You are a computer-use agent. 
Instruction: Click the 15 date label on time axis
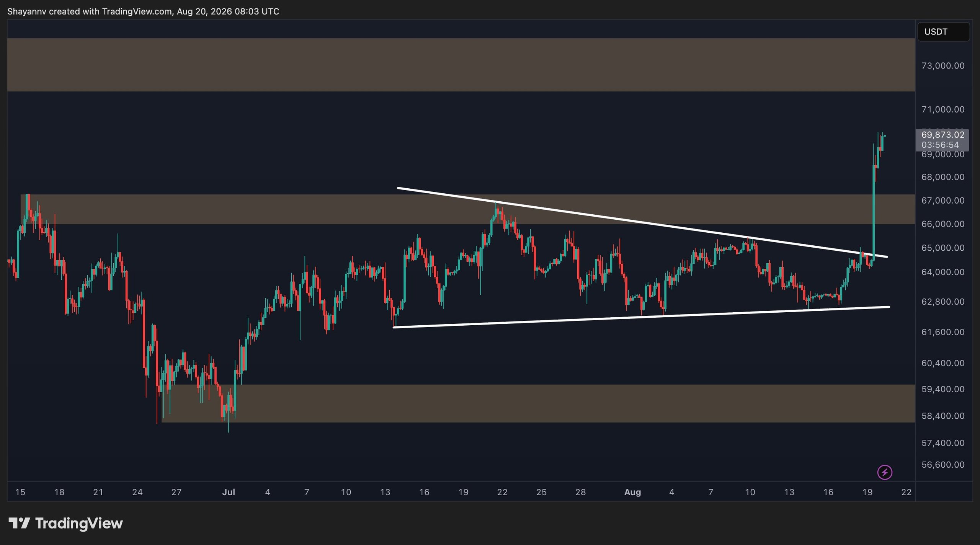[20, 492]
